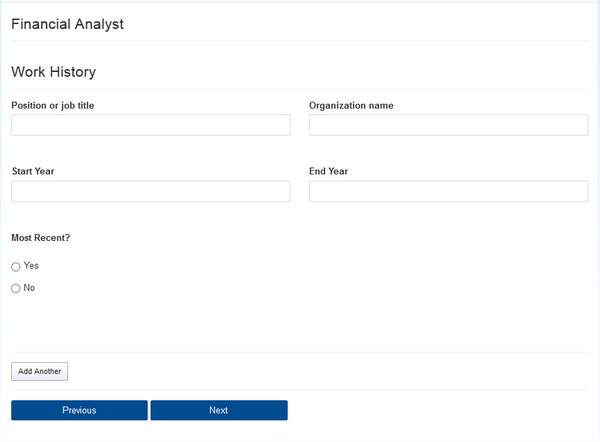
Task: Go back with the Previous button
Action: [79, 410]
